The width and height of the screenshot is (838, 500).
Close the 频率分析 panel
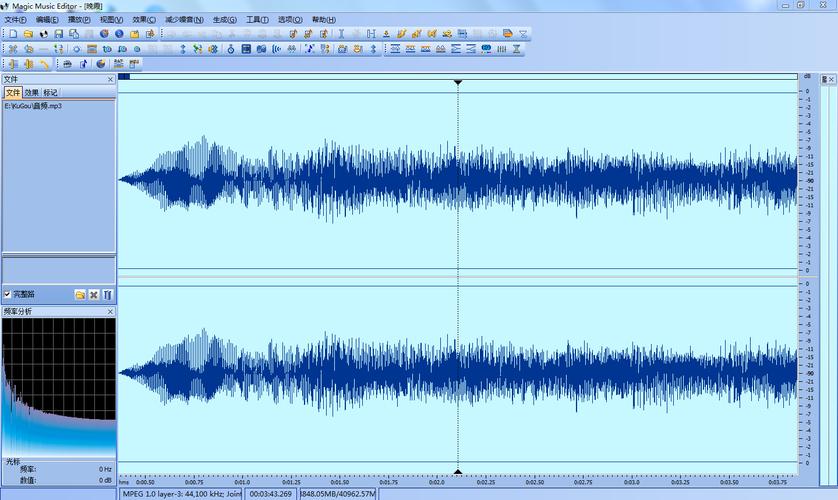tap(110, 311)
